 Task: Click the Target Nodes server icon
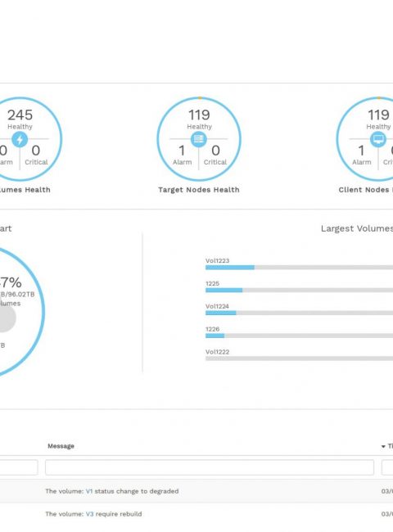[199, 139]
